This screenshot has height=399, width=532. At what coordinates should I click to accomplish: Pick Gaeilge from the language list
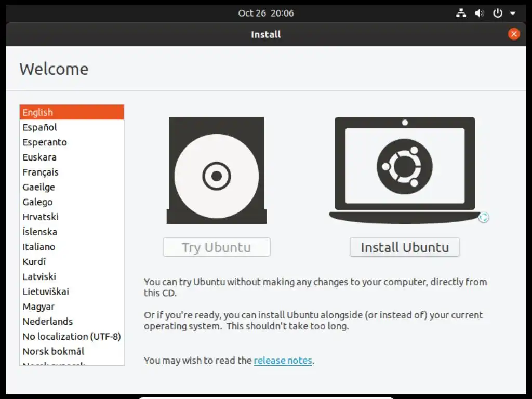[x=72, y=187]
